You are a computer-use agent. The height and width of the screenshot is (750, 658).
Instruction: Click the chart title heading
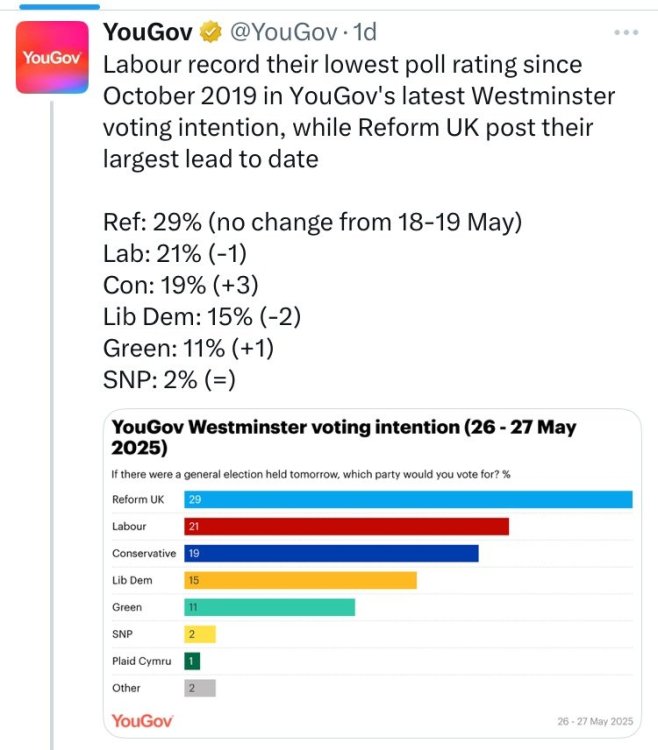coord(343,437)
